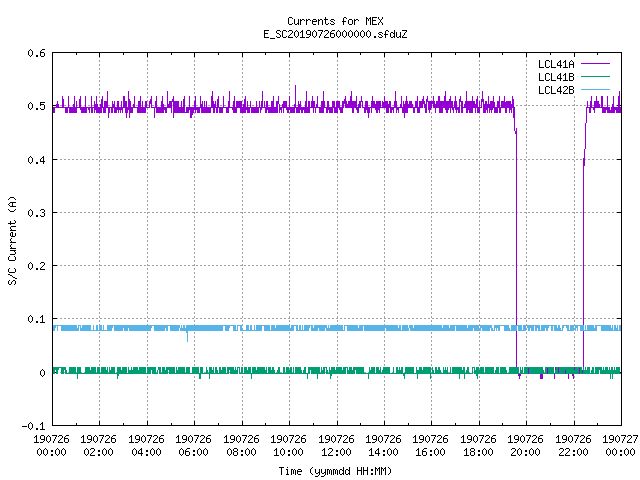The height and width of the screenshot is (480, 640).
Task: Click the LCL42B dip spike near 06:00
Action: (187, 336)
